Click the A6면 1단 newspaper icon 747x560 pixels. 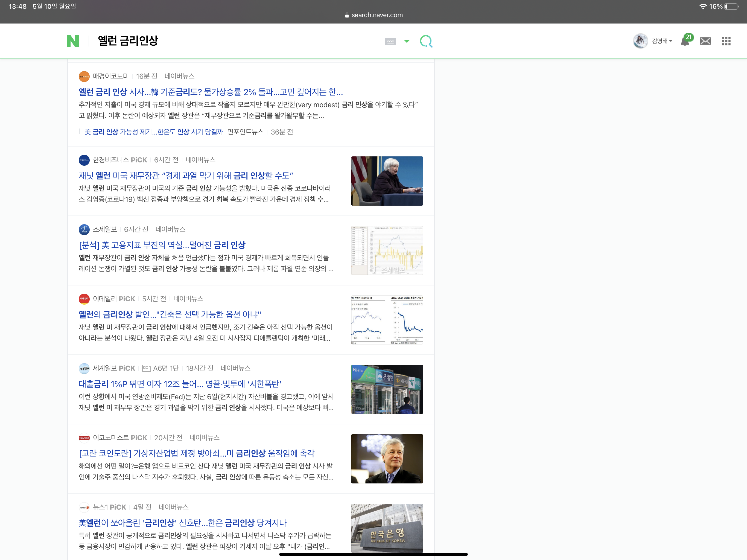pos(146,368)
